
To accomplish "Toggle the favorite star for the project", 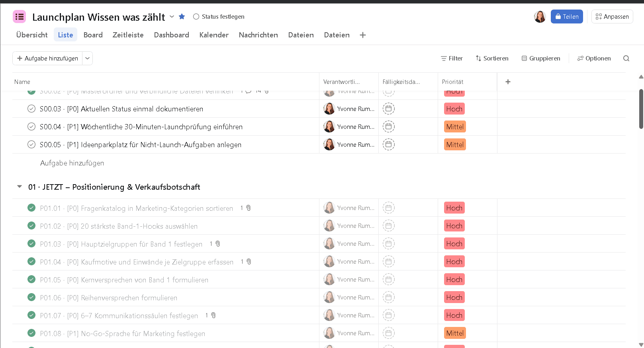I will [x=182, y=16].
